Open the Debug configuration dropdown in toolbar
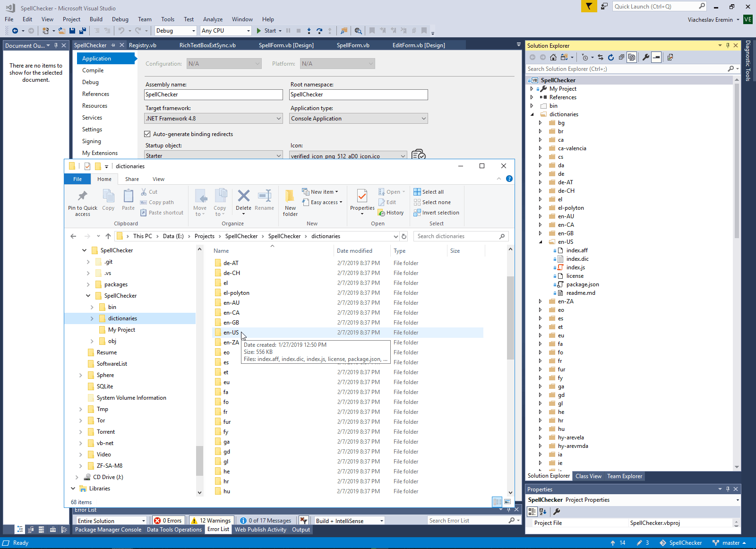Viewport: 756px width, 549px height. point(175,31)
